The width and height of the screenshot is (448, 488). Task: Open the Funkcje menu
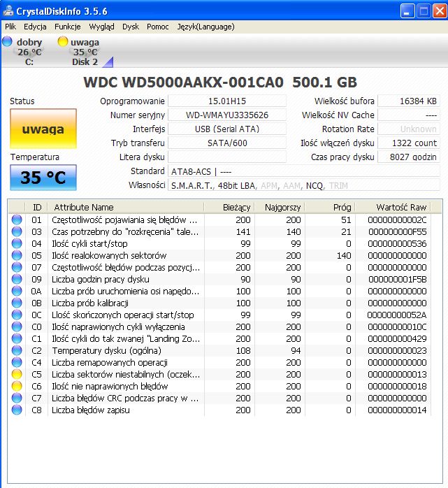coord(68,27)
